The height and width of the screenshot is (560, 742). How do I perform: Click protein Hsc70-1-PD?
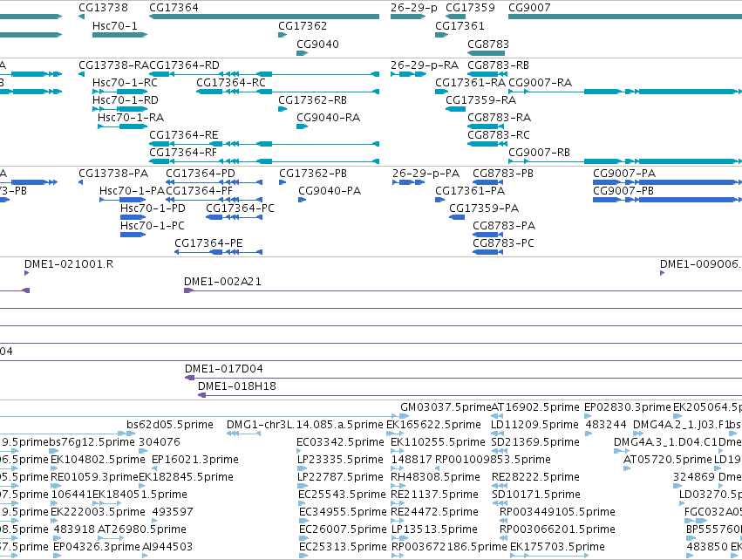click(x=133, y=217)
